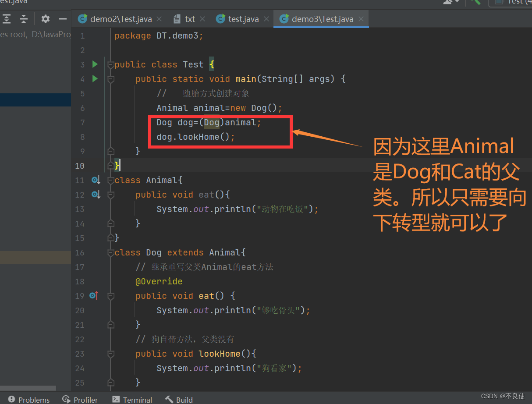Click the class icon on demo3\Test.java tab

tap(284, 19)
